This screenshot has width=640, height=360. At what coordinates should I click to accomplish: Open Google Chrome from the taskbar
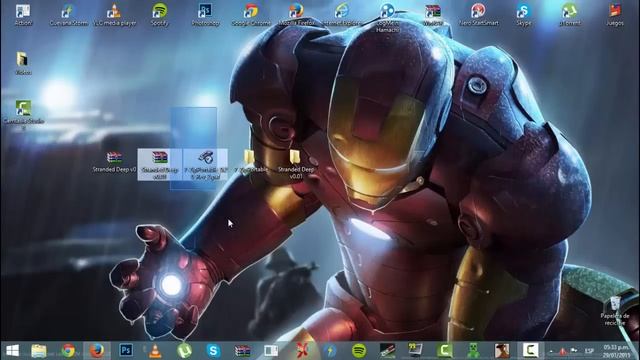(x=68, y=351)
